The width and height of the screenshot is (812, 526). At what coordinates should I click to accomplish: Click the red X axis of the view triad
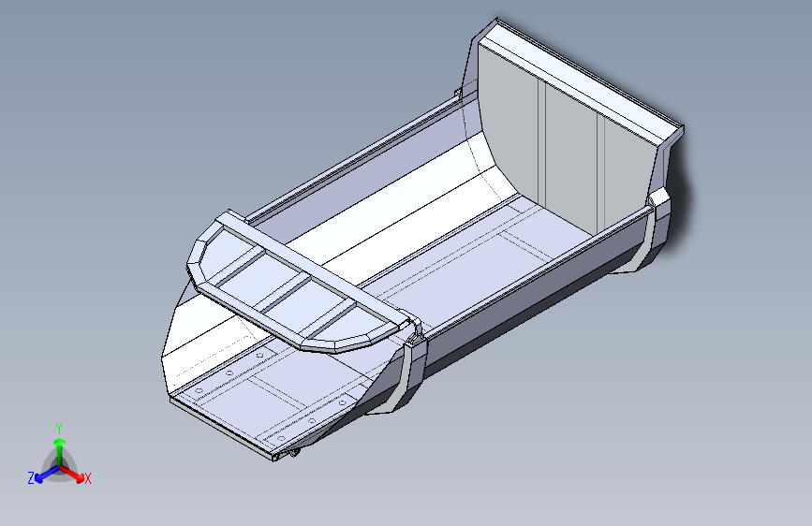point(72,474)
